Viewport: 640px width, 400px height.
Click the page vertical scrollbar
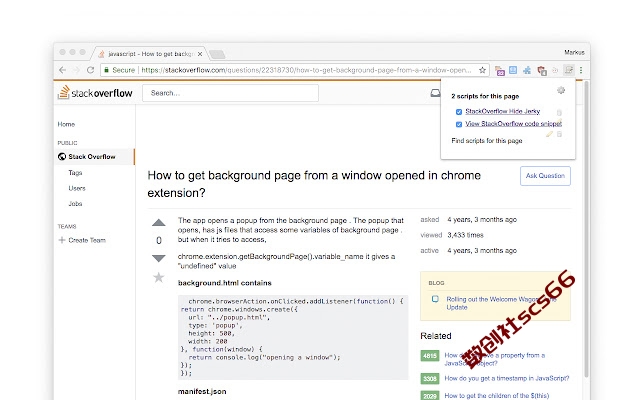pos(587,229)
